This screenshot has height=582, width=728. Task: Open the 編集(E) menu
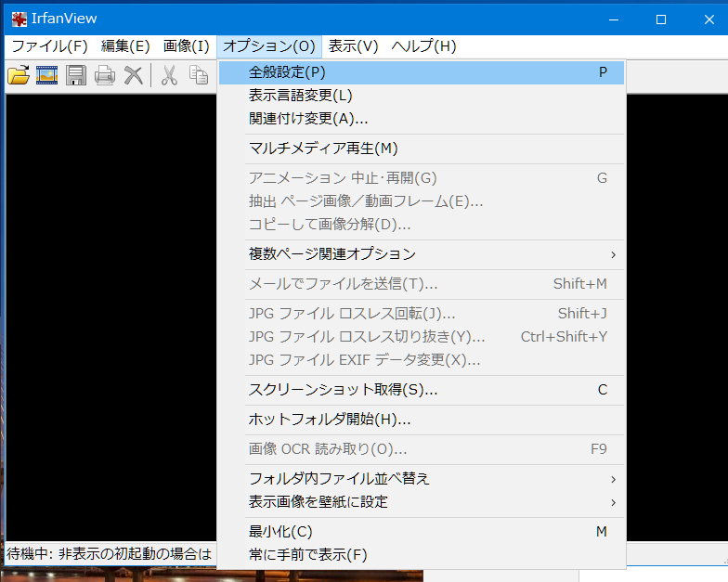tap(125, 46)
